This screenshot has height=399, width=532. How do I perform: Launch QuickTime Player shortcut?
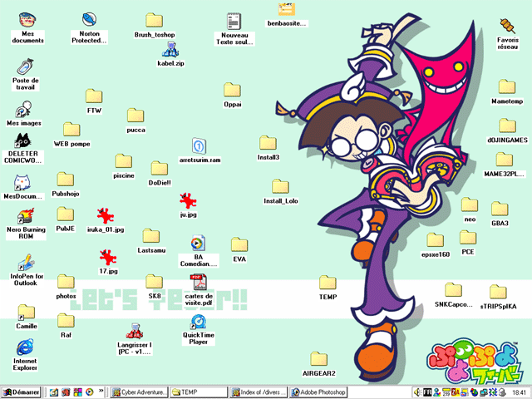click(198, 322)
